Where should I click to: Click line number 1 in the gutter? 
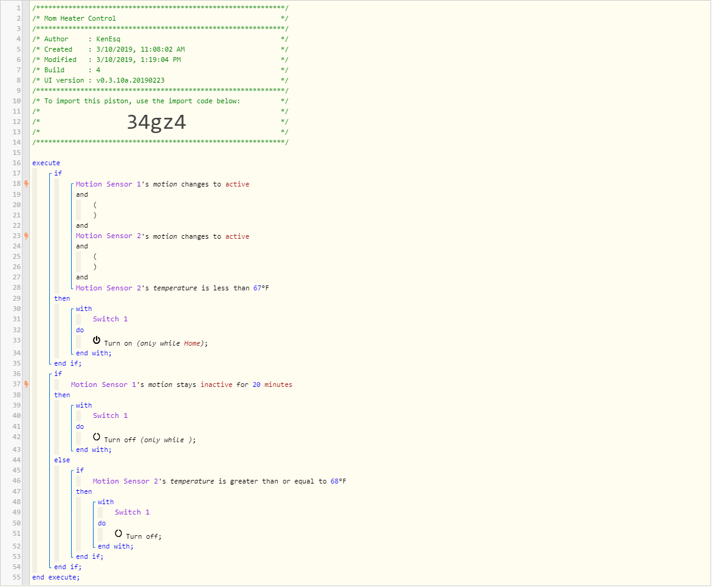pyautogui.click(x=19, y=9)
